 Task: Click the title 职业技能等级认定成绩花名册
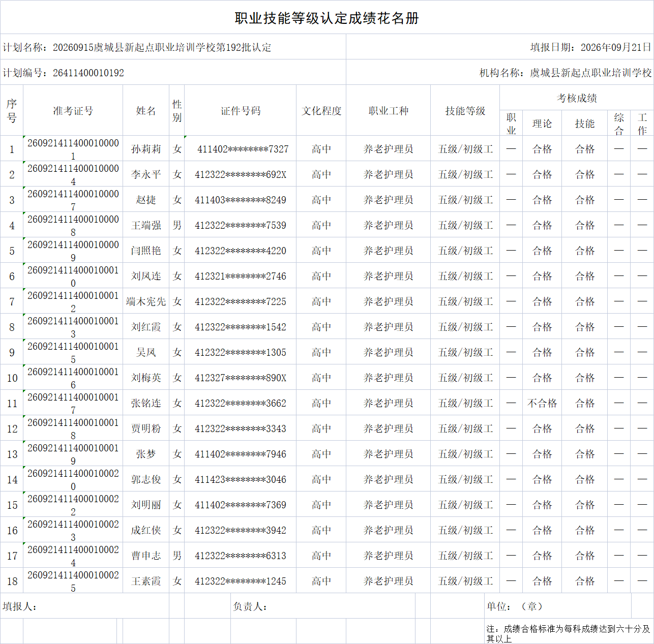point(326,18)
